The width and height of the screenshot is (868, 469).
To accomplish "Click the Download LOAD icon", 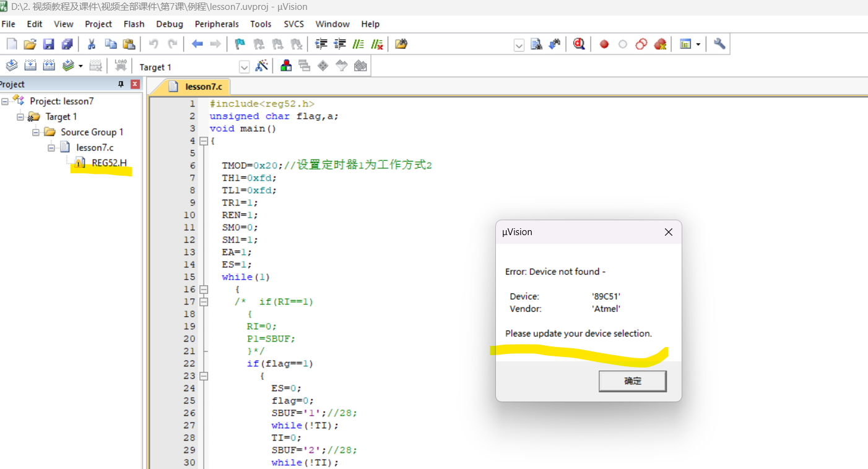I will click(x=121, y=66).
